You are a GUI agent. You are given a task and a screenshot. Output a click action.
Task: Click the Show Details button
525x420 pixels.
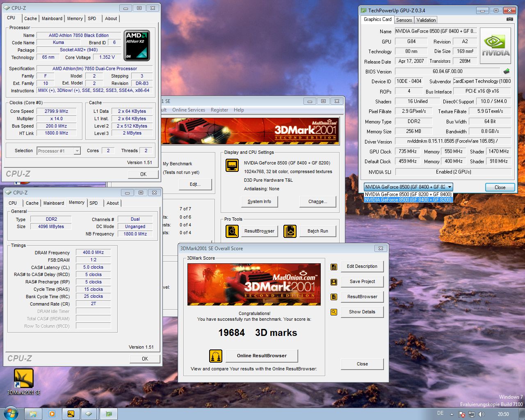pos(362,312)
